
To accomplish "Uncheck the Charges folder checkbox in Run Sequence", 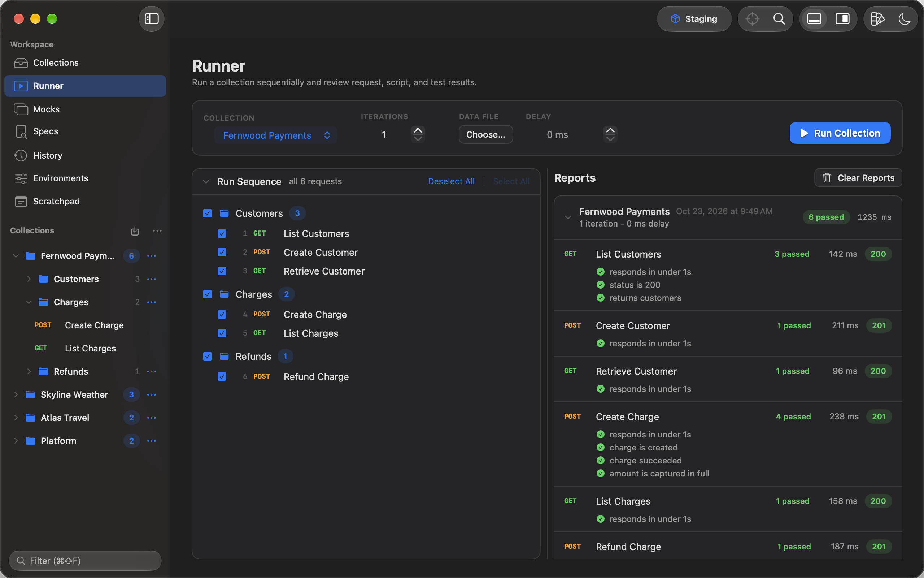I will coord(207,294).
